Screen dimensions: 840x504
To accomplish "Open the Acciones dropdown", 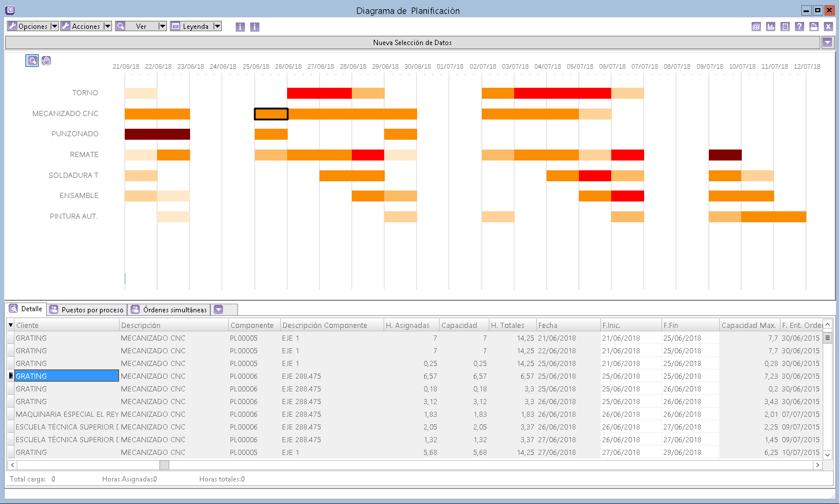I will coord(107,27).
